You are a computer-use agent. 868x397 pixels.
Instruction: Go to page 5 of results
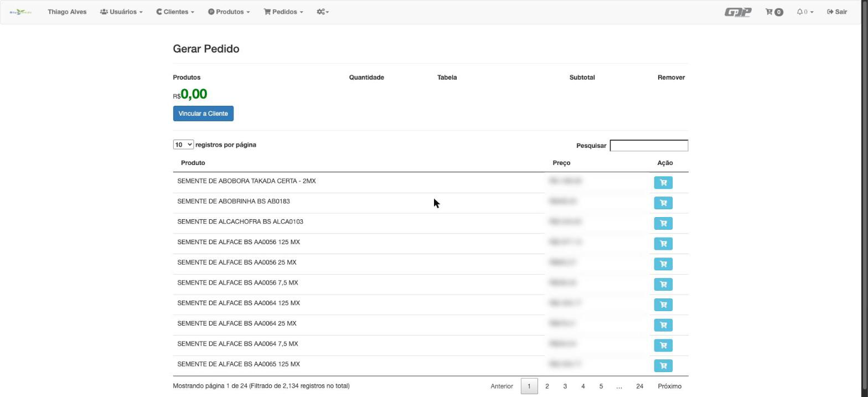coord(601,386)
